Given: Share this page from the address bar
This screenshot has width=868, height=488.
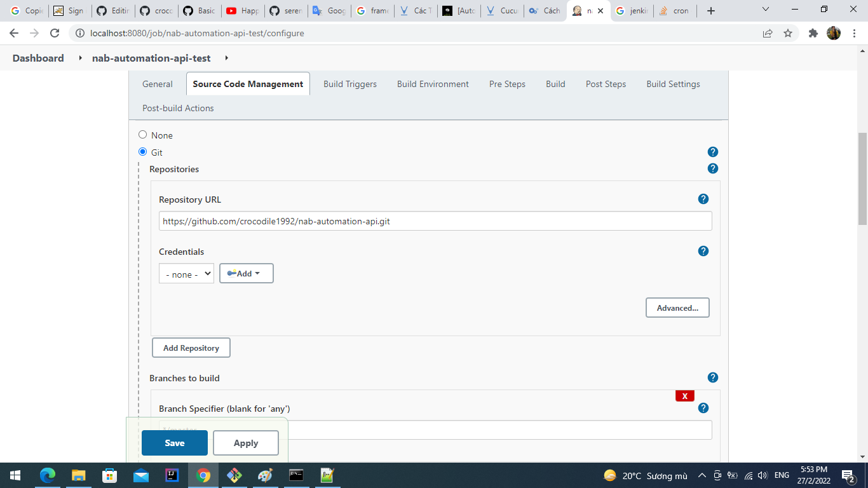Looking at the screenshot, I should [x=768, y=33].
